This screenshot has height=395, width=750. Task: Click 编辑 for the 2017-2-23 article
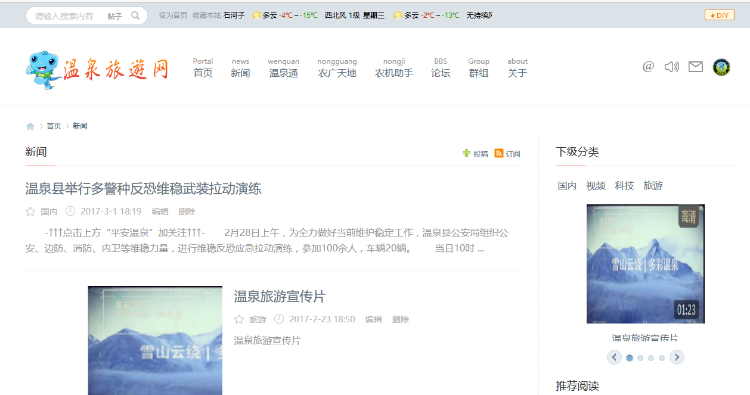pyautogui.click(x=374, y=319)
